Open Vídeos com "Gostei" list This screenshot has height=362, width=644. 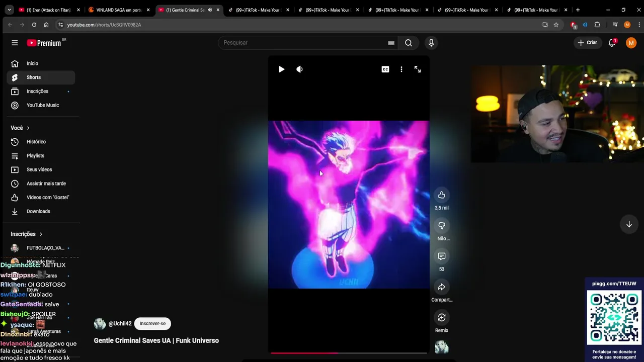pos(41,198)
